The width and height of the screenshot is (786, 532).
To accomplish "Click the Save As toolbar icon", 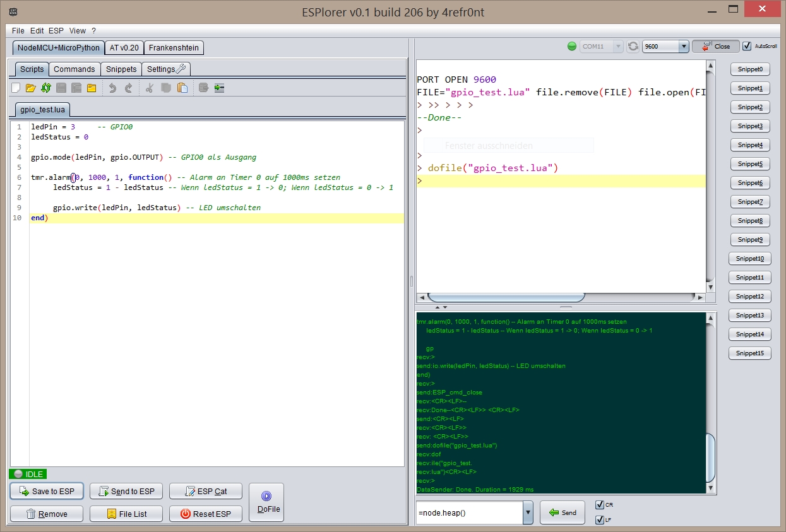I will (x=76, y=88).
